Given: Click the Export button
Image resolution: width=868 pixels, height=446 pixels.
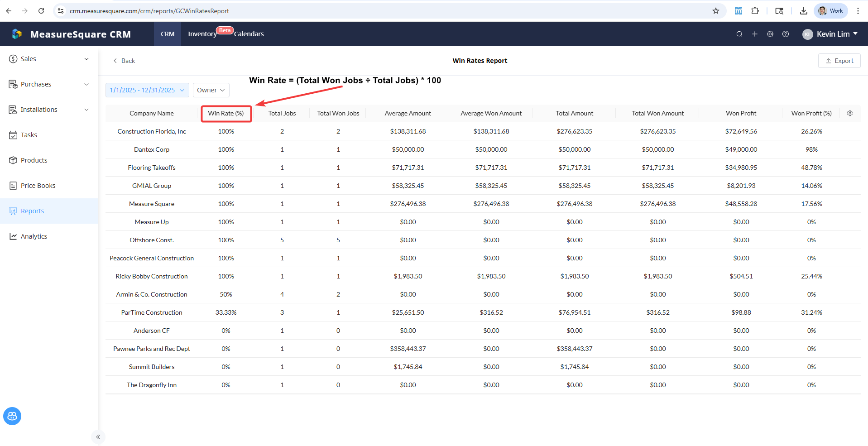Looking at the screenshot, I should click(839, 61).
